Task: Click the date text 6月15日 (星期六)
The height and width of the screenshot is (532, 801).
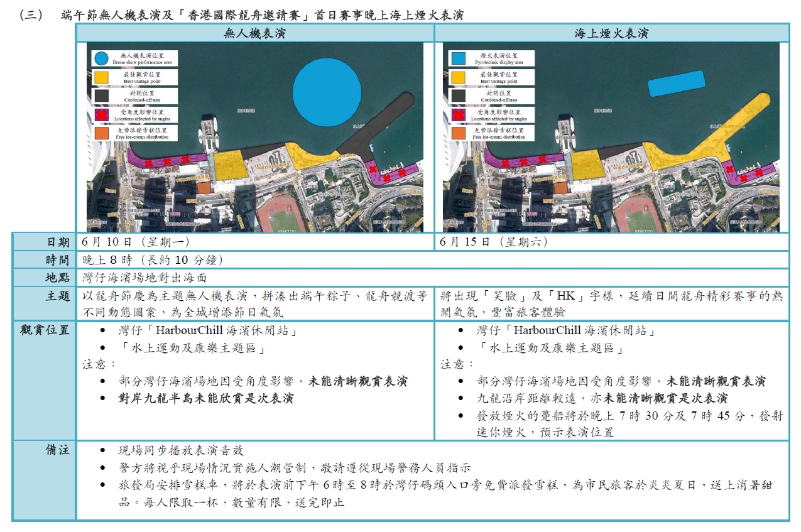Action: point(494,242)
